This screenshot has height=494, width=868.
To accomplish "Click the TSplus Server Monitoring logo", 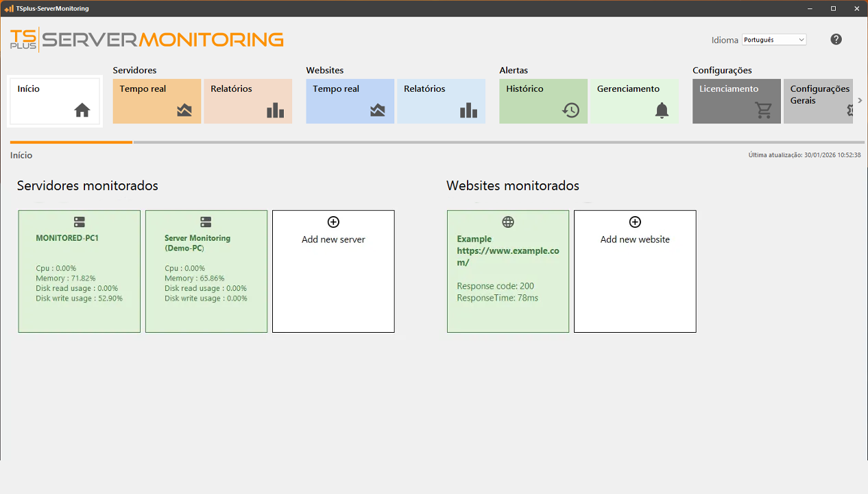I will tap(144, 39).
